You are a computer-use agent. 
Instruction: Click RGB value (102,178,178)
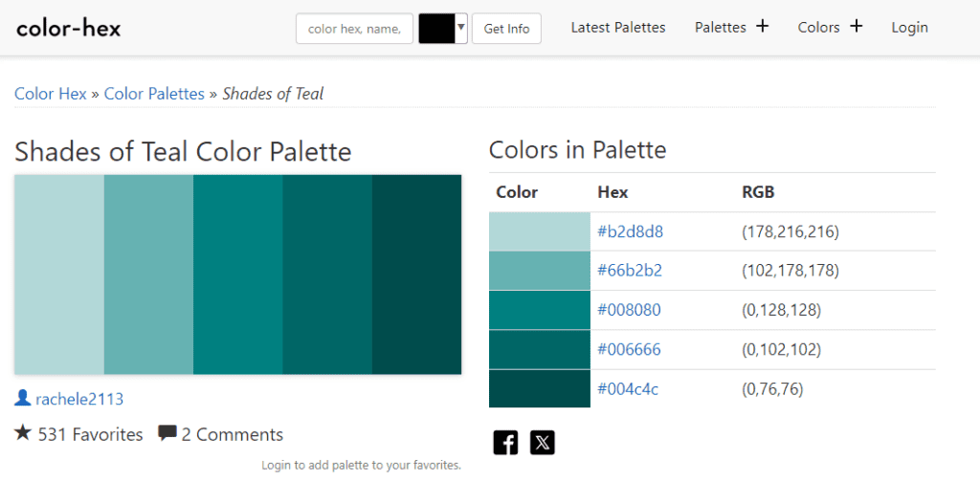790,271
